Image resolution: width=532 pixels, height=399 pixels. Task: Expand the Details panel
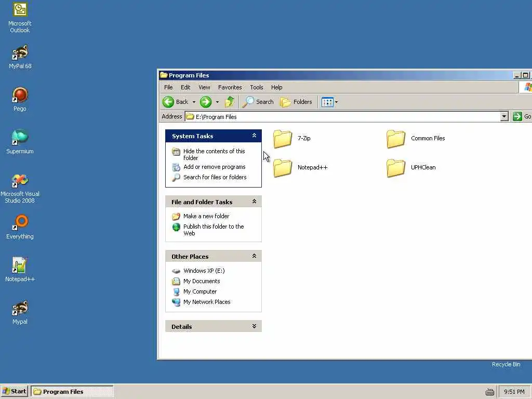click(254, 326)
